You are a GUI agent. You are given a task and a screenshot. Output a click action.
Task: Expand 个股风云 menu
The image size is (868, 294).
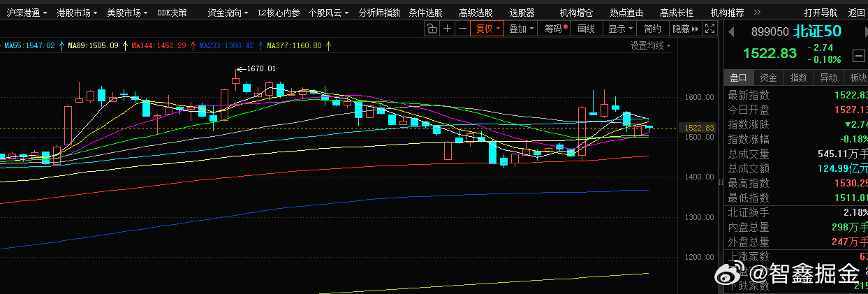328,13
